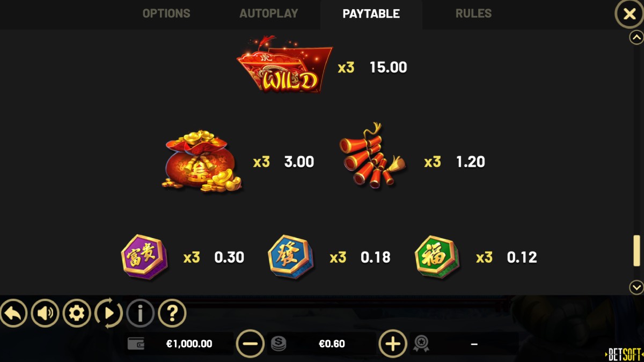Switch to the OPTIONS tab

(x=166, y=13)
